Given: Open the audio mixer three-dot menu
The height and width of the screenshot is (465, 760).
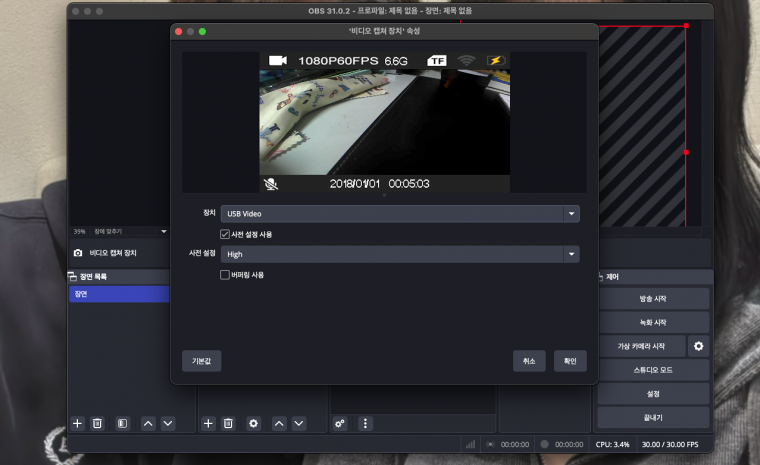Looking at the screenshot, I should click(365, 423).
